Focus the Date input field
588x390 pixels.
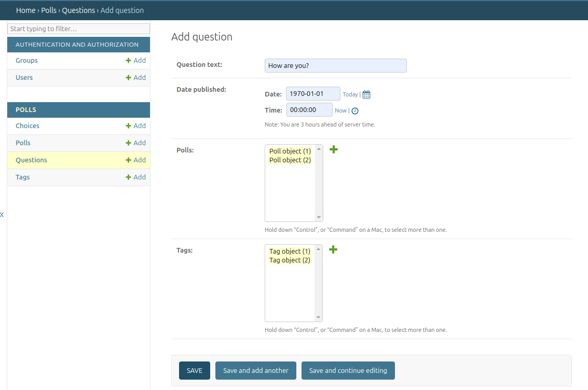(313, 94)
